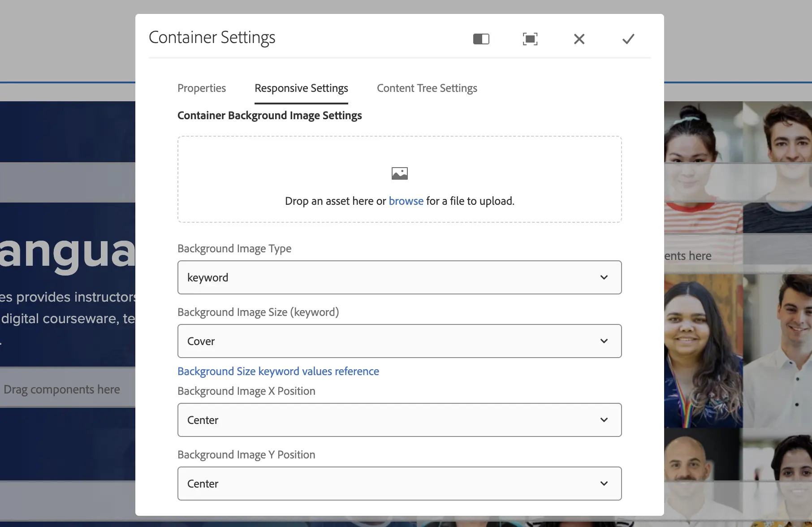Image resolution: width=812 pixels, height=527 pixels.
Task: Click the large heading text behind the dialog
Action: pyautogui.click(x=67, y=251)
